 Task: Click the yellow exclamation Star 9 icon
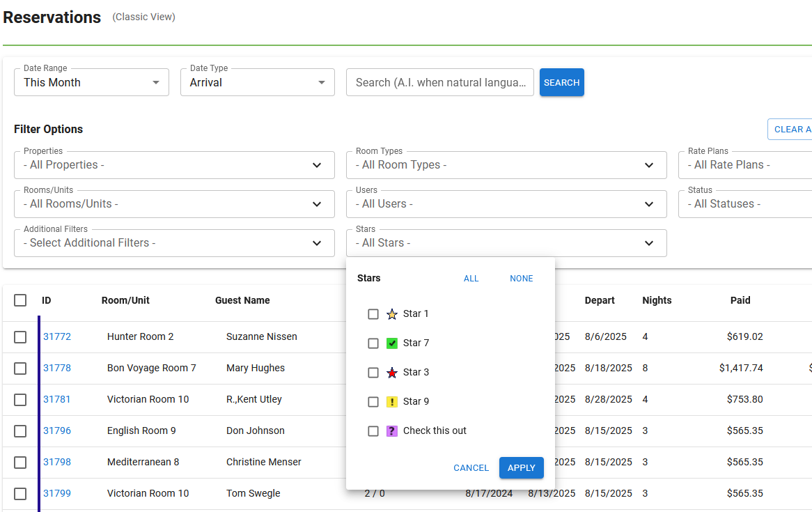(392, 402)
